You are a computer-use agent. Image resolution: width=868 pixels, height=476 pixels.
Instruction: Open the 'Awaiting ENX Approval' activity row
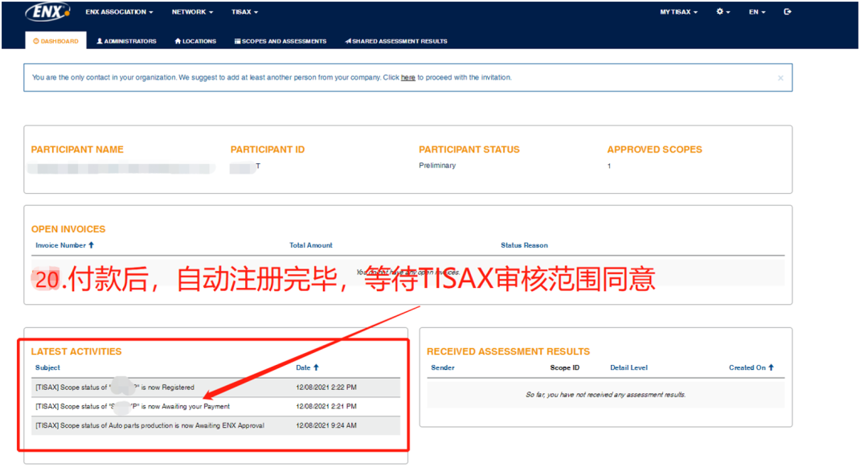click(216, 425)
